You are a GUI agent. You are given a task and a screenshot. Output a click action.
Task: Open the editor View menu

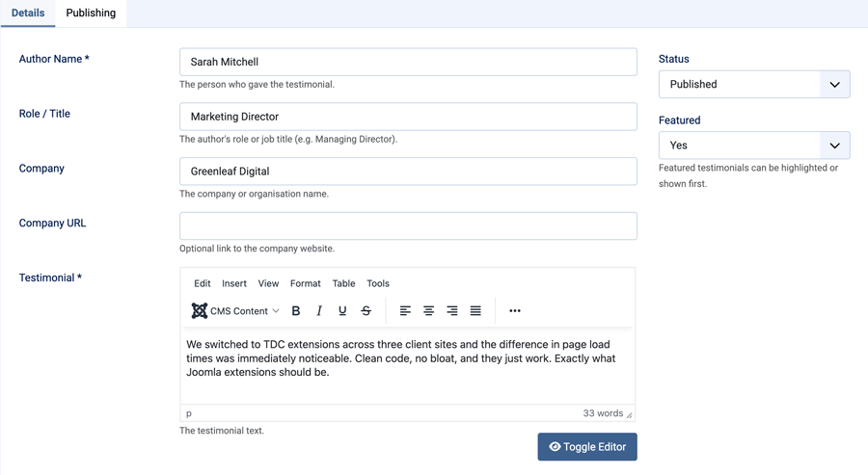click(268, 283)
